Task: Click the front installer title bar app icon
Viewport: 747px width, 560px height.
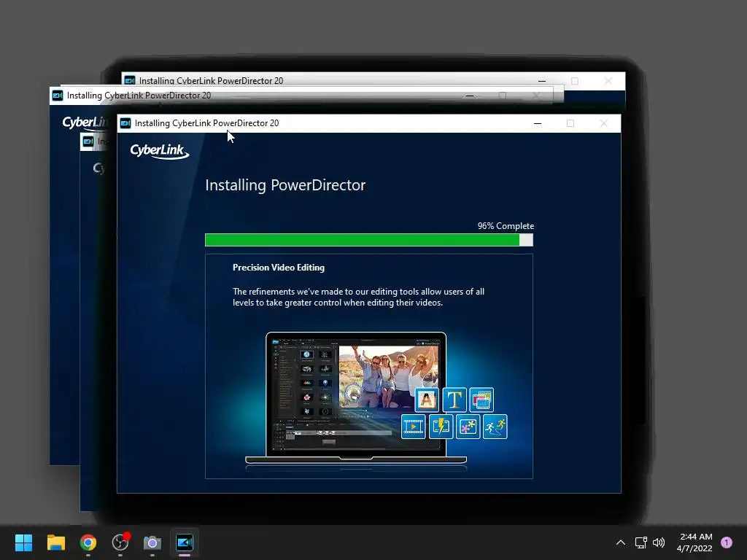Action: click(125, 123)
